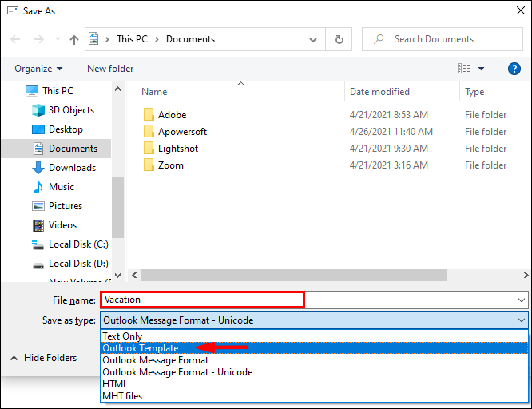Select Local Disk (C:) in sidebar
The height and width of the screenshot is (409, 532).
tap(77, 244)
